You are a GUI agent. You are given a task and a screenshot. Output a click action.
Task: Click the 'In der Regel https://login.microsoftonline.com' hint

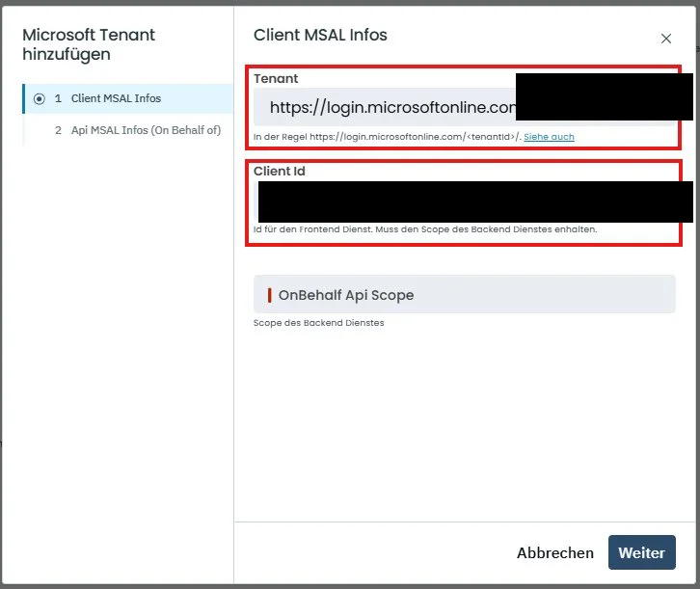[x=387, y=137]
